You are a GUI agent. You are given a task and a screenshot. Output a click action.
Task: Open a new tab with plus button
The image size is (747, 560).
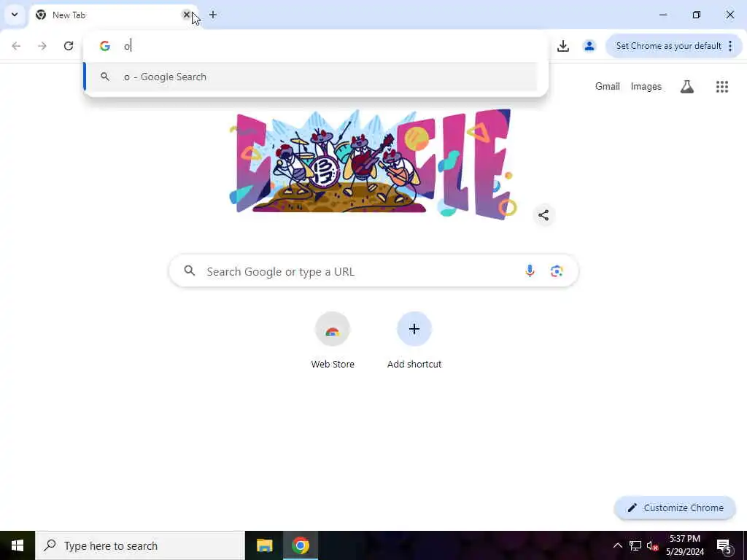[213, 15]
